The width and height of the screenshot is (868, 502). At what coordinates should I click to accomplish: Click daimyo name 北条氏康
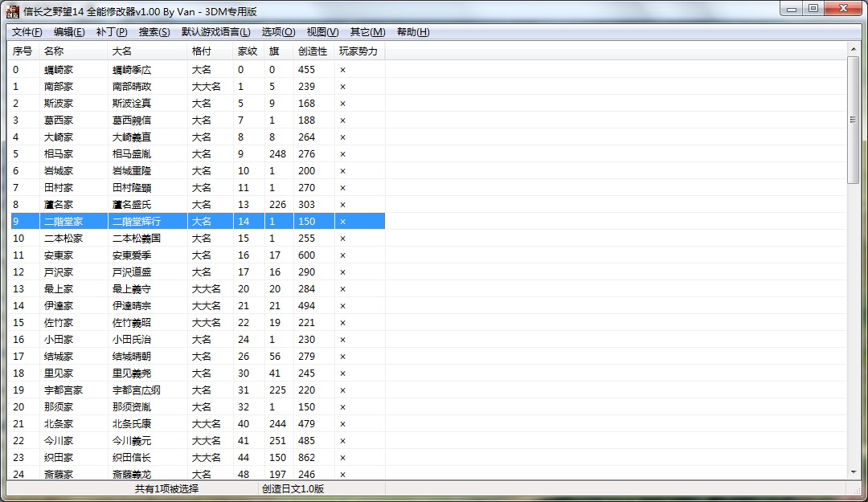click(131, 424)
